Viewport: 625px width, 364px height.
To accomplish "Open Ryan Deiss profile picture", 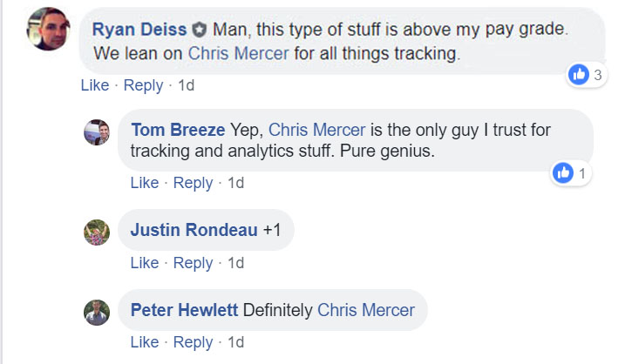I will point(49,29).
